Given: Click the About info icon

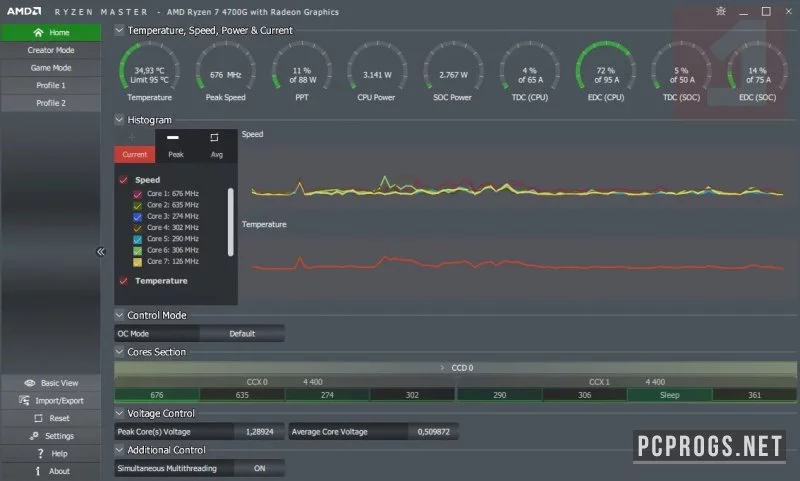Looking at the screenshot, I should 38,471.
